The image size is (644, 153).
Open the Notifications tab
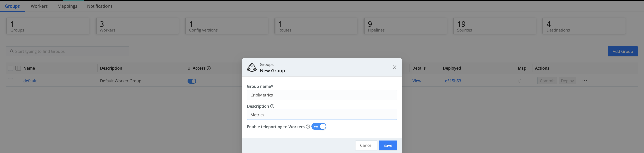coord(100,6)
